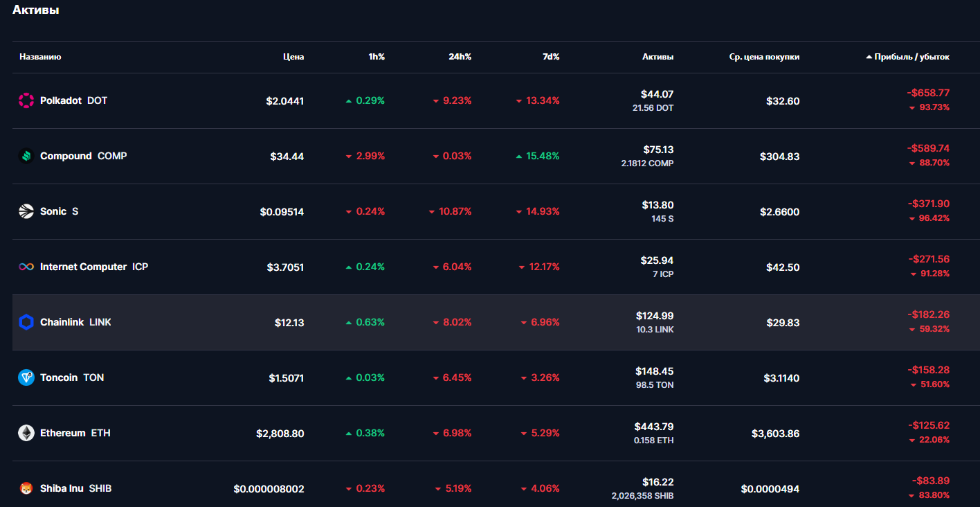Click the Ср. цена покупки column header

click(x=764, y=57)
